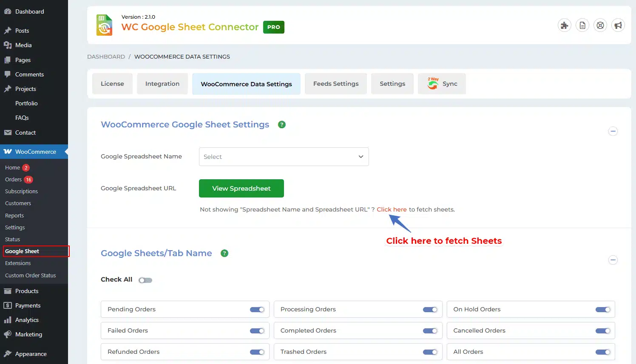
Task: Click the WC Google Sheet Connector logo
Action: pyautogui.click(x=105, y=25)
